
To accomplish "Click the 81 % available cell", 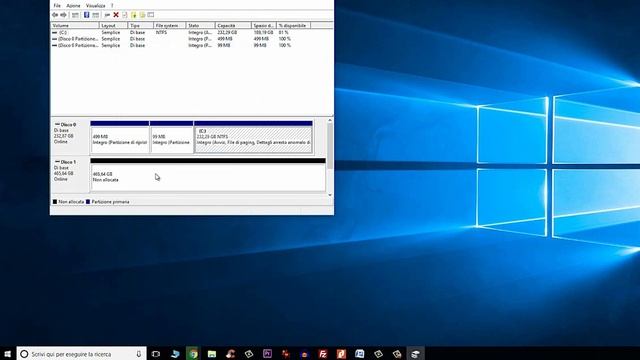I will coord(284,32).
